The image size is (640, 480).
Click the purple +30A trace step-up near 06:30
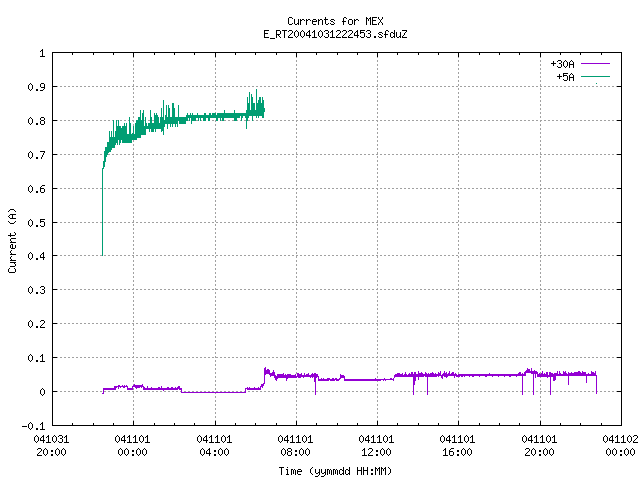[264, 376]
